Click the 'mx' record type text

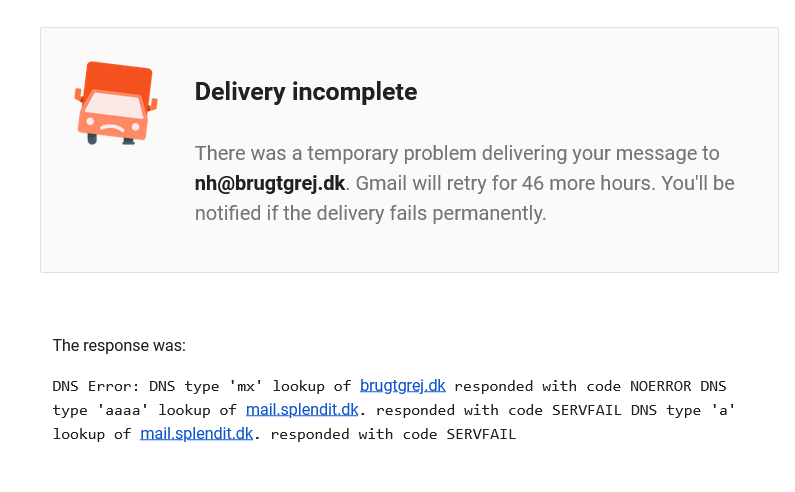(246, 386)
